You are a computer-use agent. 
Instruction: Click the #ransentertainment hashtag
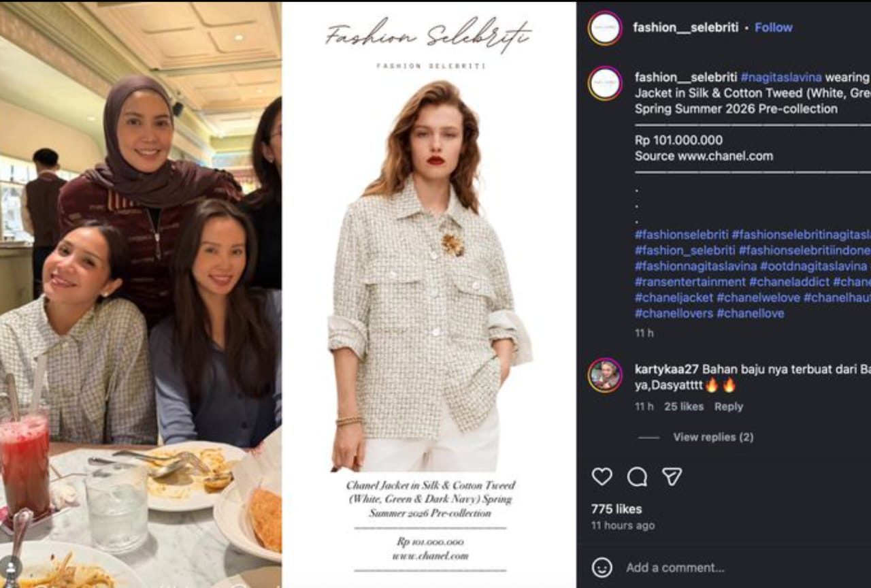[x=690, y=282]
